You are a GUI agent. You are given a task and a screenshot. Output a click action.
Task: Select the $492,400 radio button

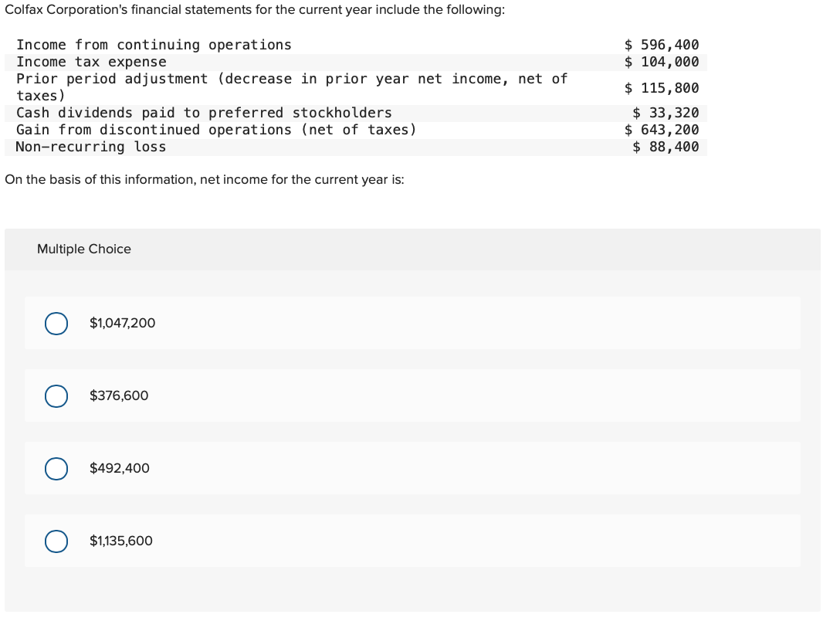(x=56, y=468)
